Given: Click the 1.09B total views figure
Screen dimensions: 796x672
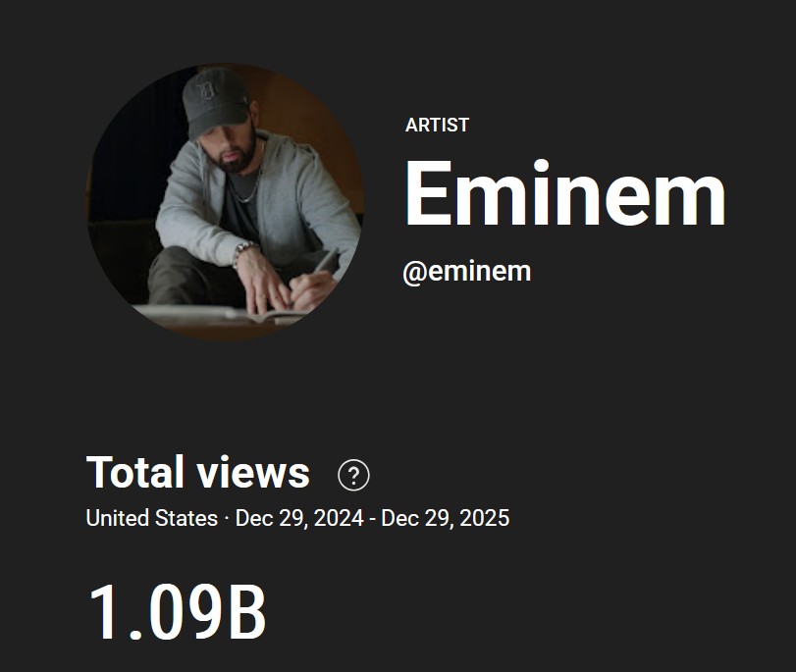Looking at the screenshot, I should (178, 613).
